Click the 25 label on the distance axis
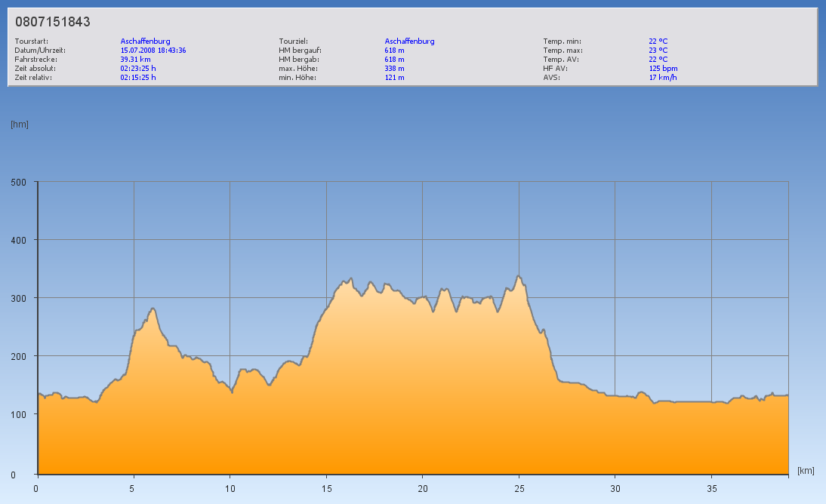 pyautogui.click(x=518, y=488)
